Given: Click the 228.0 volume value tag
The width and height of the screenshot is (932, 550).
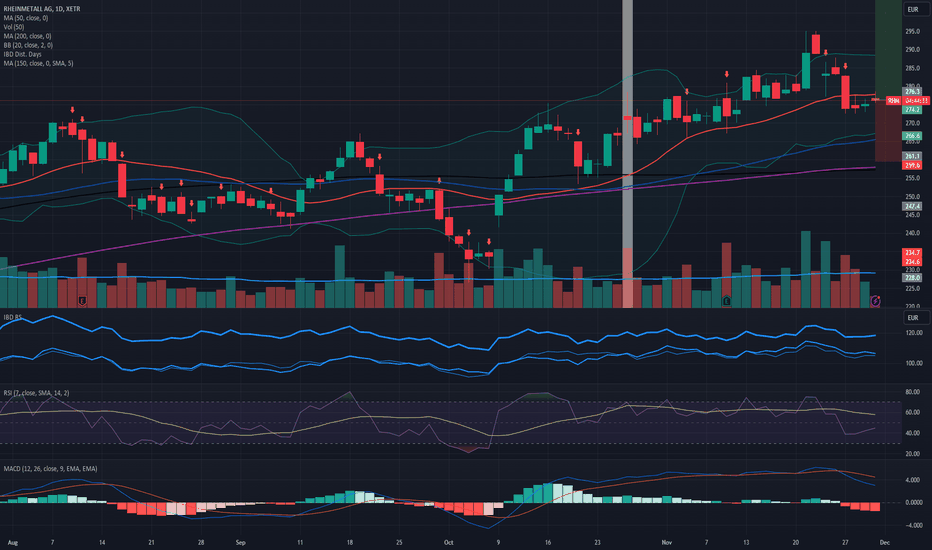Looking at the screenshot, I should coord(912,277).
